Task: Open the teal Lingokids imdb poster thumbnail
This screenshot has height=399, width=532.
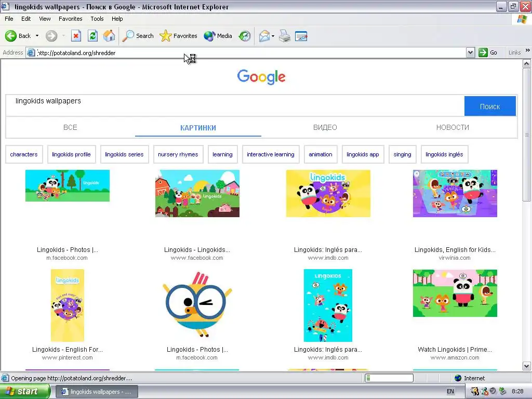Action: point(328,305)
